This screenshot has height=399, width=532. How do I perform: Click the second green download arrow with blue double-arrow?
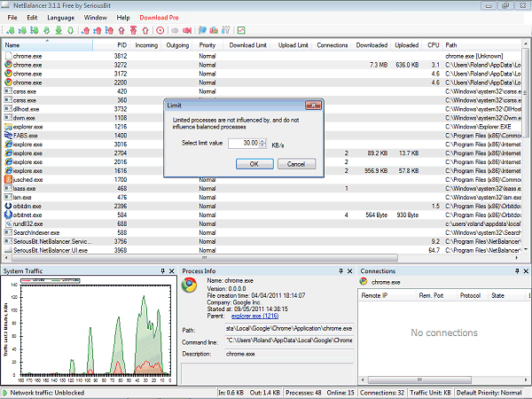(22, 30)
